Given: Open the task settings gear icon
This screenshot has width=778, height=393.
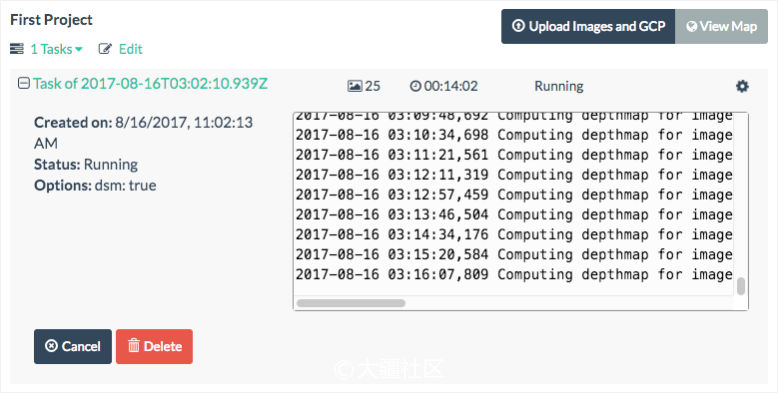Looking at the screenshot, I should pos(742,86).
